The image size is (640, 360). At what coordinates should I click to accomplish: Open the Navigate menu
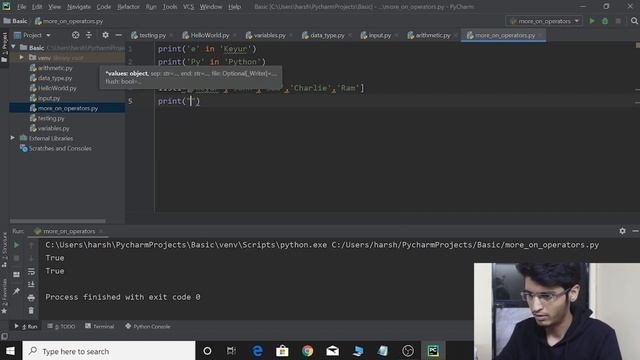coord(79,7)
